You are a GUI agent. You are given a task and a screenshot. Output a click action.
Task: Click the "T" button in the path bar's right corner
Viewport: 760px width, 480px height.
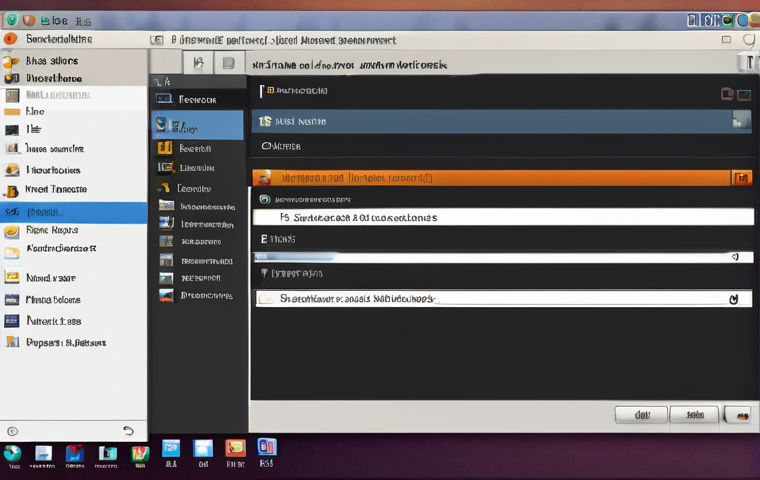pos(748,62)
